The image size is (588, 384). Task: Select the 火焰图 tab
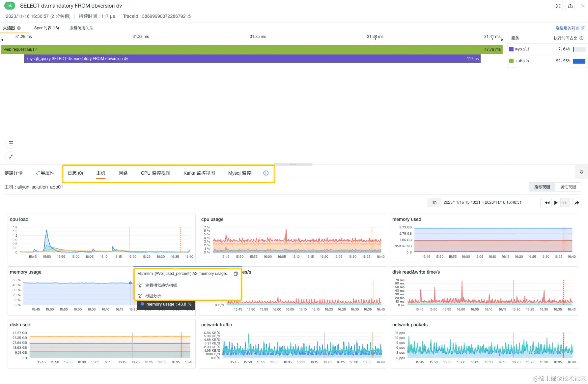click(9, 28)
